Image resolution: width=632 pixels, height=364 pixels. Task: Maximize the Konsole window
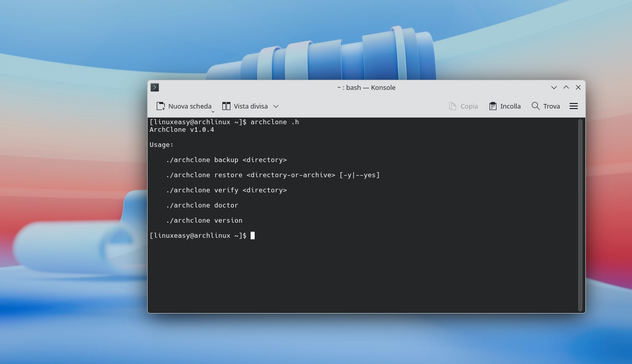(566, 87)
